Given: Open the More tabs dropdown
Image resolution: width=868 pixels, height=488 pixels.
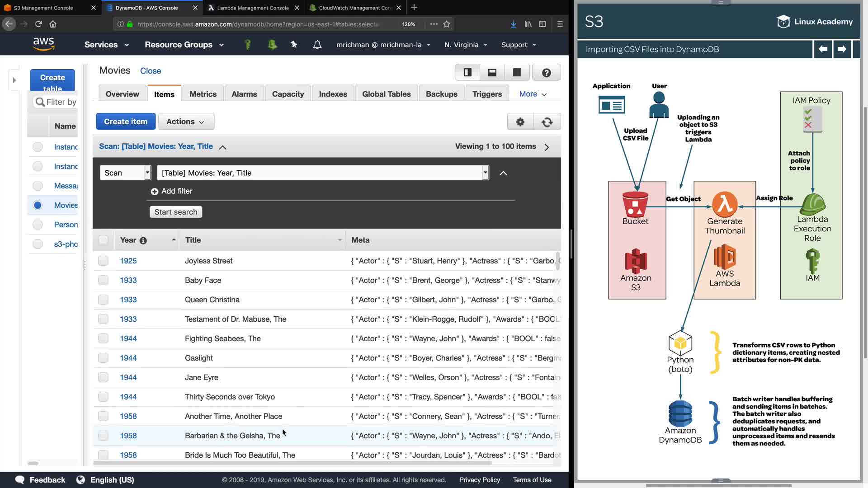Looking at the screenshot, I should (533, 94).
